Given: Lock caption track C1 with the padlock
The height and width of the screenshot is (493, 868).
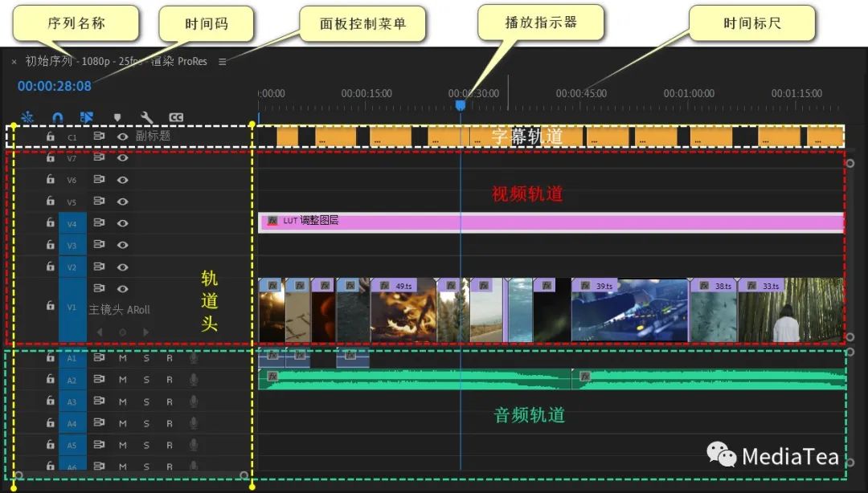Looking at the screenshot, I should coord(50,136).
